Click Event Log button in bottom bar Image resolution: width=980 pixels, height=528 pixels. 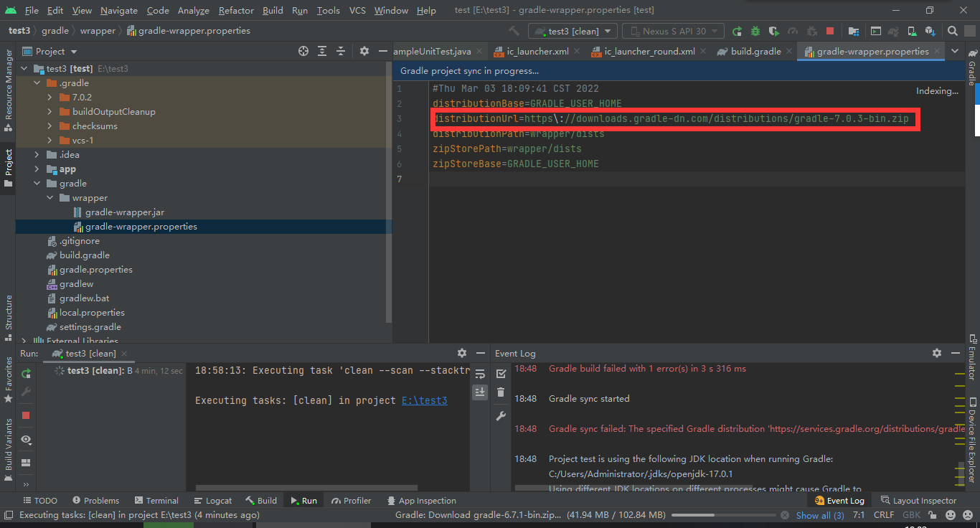(x=839, y=501)
